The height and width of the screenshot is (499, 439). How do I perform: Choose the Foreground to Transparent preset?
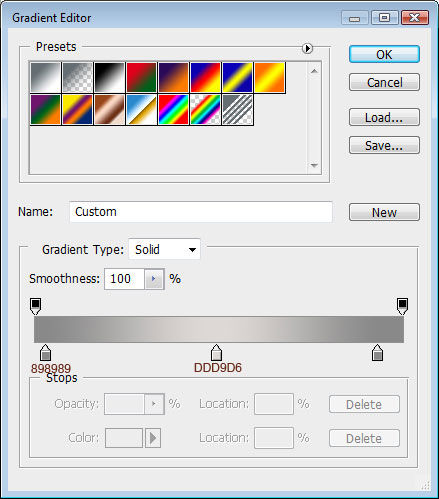tap(77, 77)
